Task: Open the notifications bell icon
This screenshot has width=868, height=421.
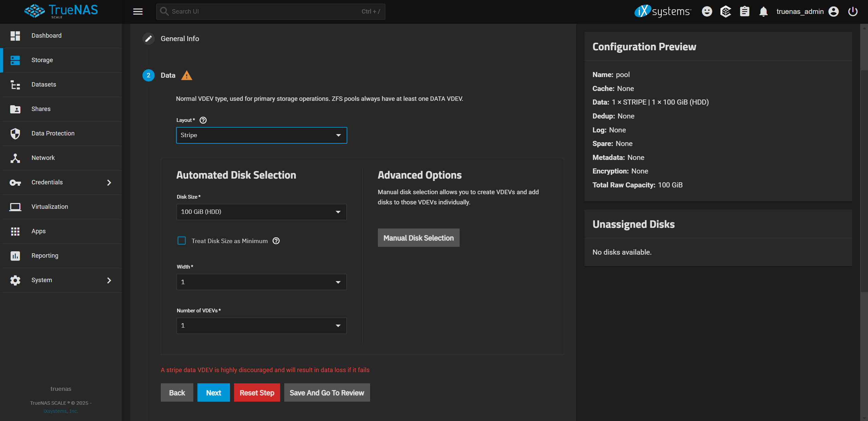Action: click(x=763, y=11)
